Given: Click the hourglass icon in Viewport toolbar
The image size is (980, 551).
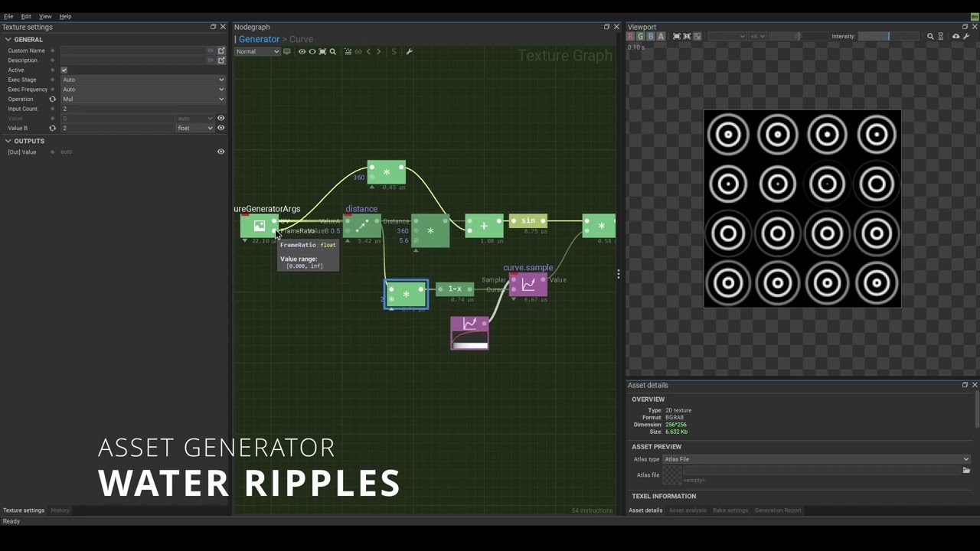Looking at the screenshot, I should click(941, 36).
